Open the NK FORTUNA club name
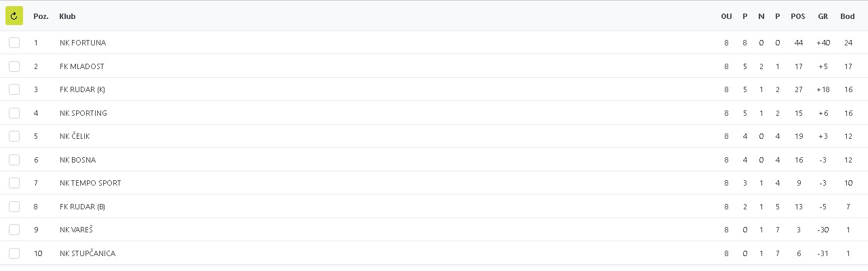 [x=83, y=43]
